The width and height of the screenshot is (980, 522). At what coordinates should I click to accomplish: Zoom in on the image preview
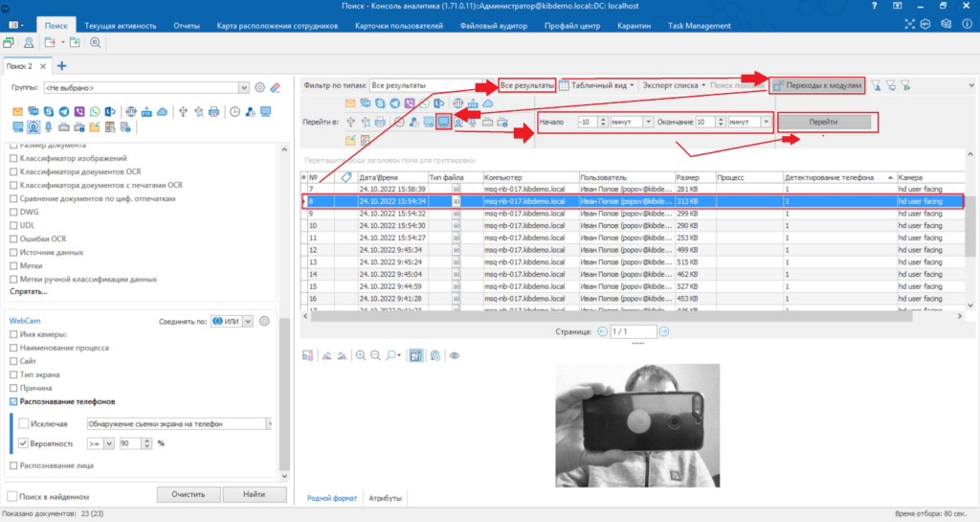coord(361,355)
